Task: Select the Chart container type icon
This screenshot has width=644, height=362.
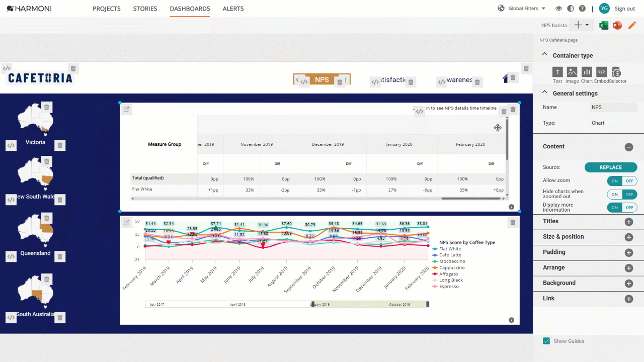Action: coord(587,72)
